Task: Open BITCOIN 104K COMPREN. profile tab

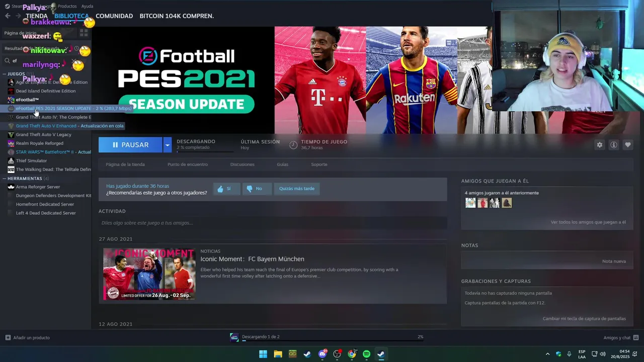Action: point(177,16)
